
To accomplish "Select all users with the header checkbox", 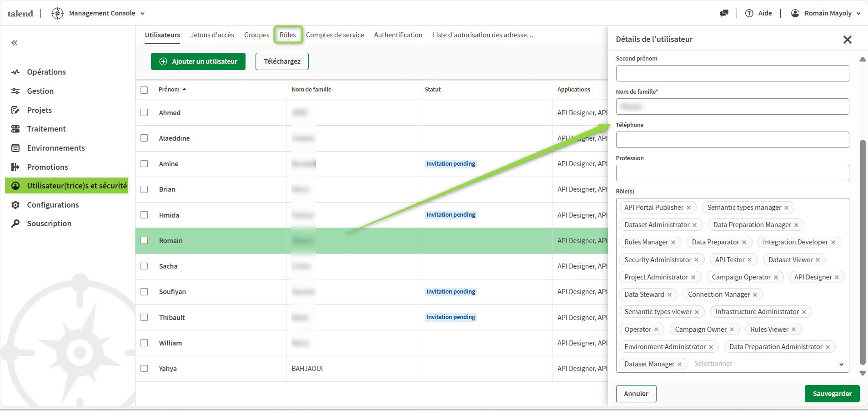I will (144, 89).
